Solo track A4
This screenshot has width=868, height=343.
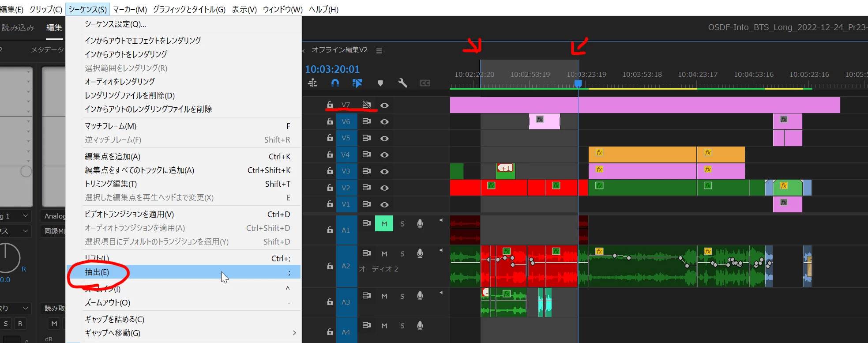coord(402,326)
